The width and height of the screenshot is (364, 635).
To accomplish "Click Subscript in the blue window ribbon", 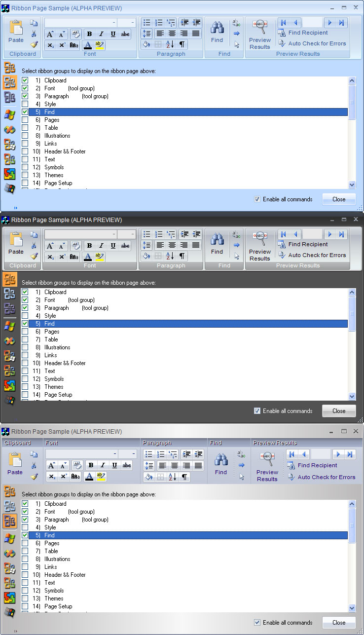I will click(51, 45).
